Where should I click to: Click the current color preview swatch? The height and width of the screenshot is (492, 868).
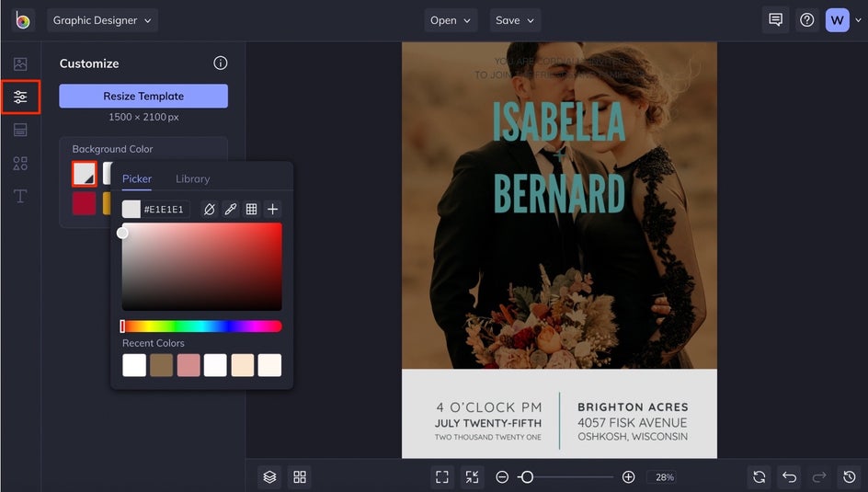(x=131, y=209)
